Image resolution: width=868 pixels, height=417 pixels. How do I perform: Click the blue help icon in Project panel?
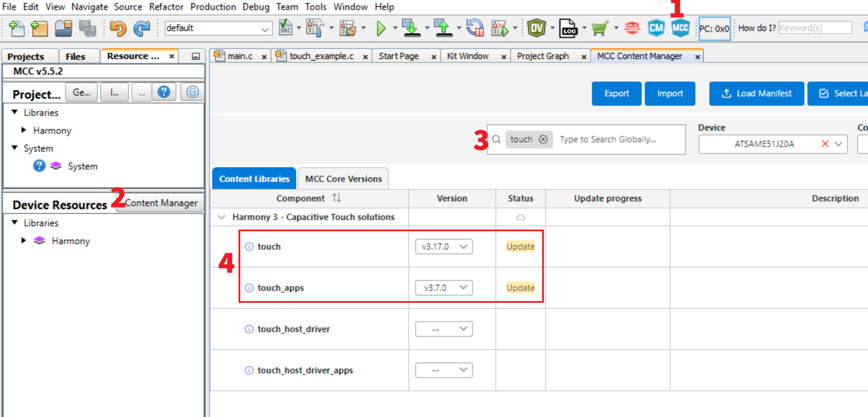pyautogui.click(x=164, y=92)
